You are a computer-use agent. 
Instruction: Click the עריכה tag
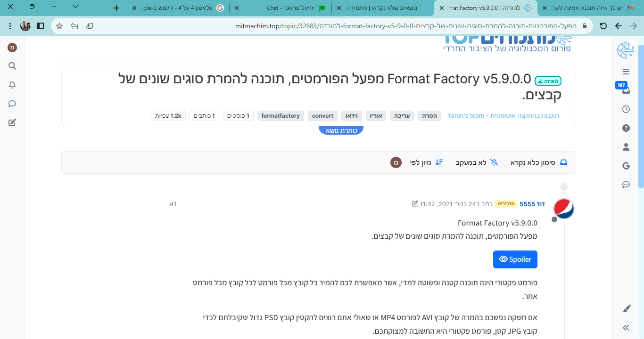click(402, 115)
